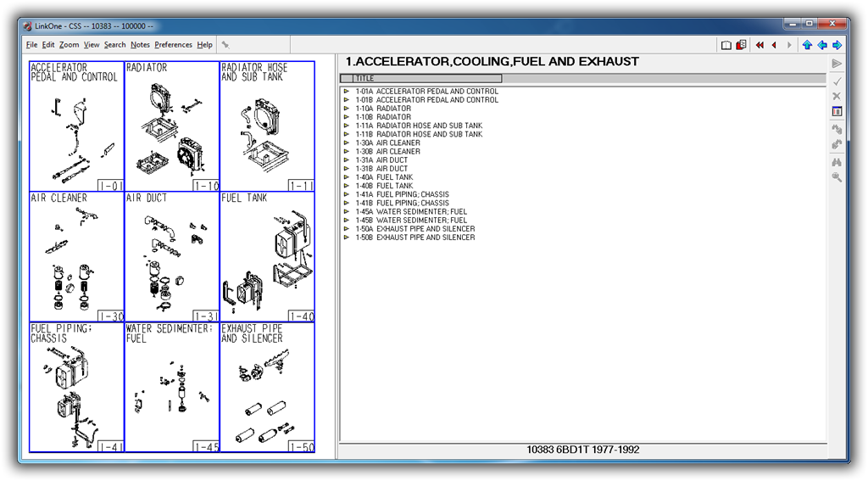Open the Zoom menu
The width and height of the screenshot is (868, 481).
pos(70,45)
